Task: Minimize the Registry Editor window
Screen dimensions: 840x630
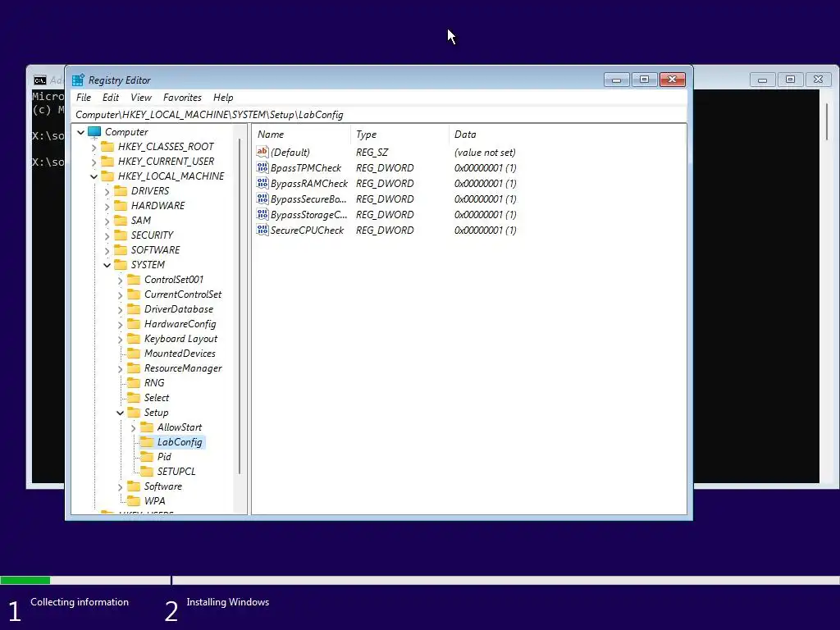Action: coord(617,80)
